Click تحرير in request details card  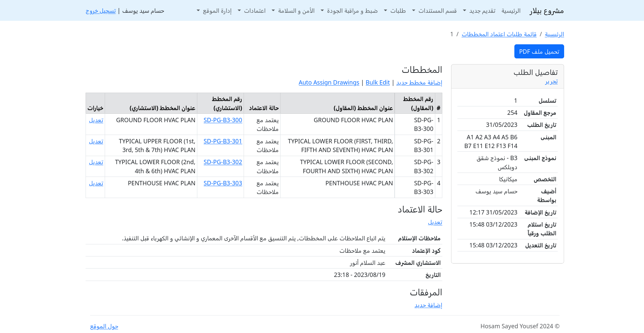click(551, 82)
